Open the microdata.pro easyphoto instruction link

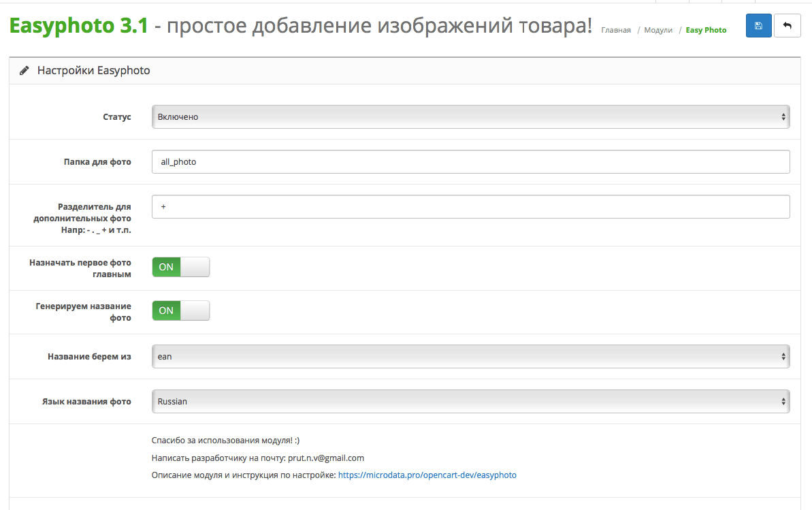(x=427, y=475)
